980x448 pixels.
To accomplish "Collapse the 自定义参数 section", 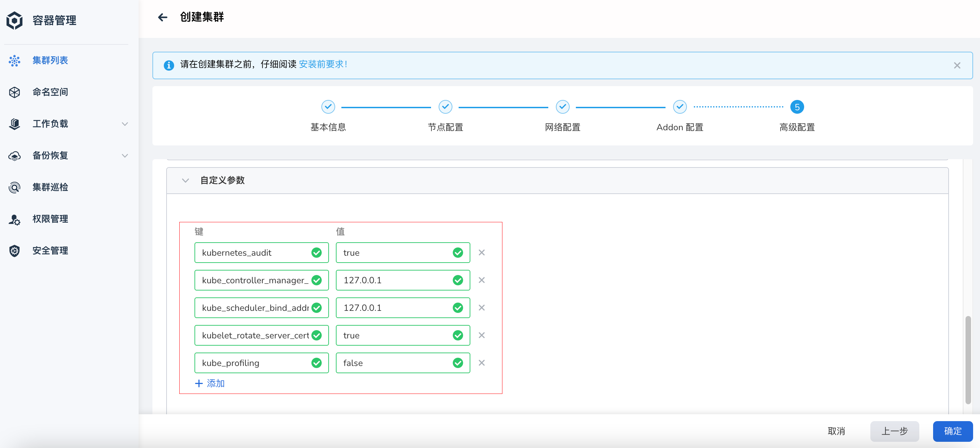I will (x=185, y=180).
